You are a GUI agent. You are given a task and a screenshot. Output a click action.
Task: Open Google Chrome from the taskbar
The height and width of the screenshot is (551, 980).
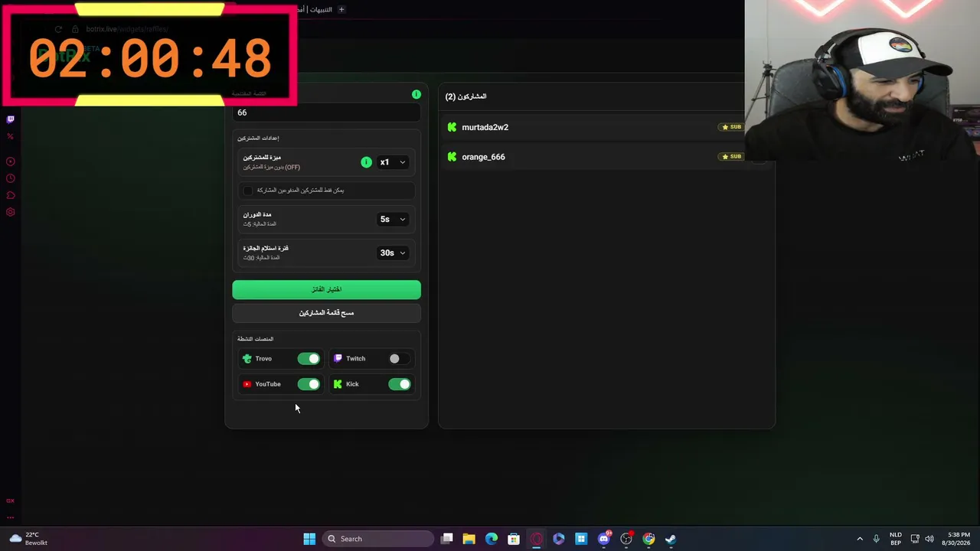(648, 539)
